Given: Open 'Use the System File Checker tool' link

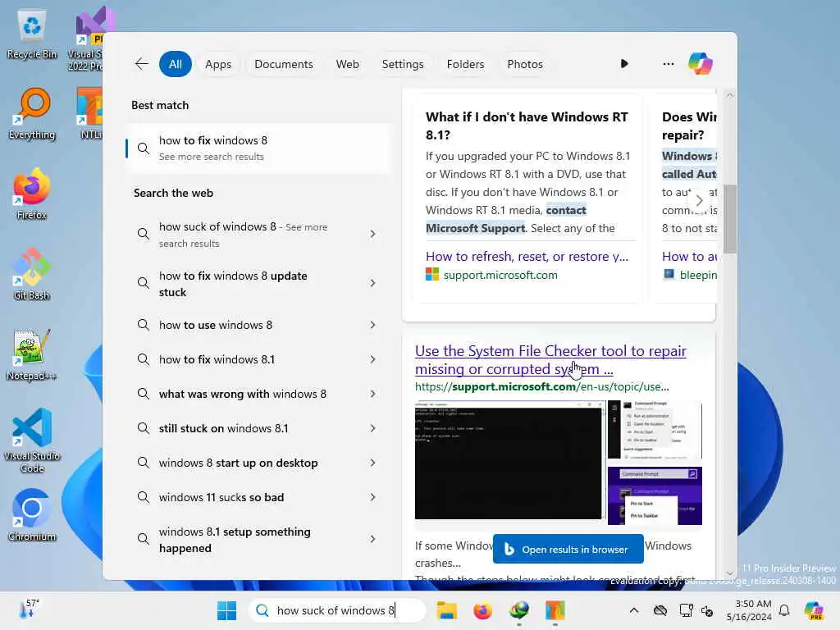Looking at the screenshot, I should click(x=550, y=360).
